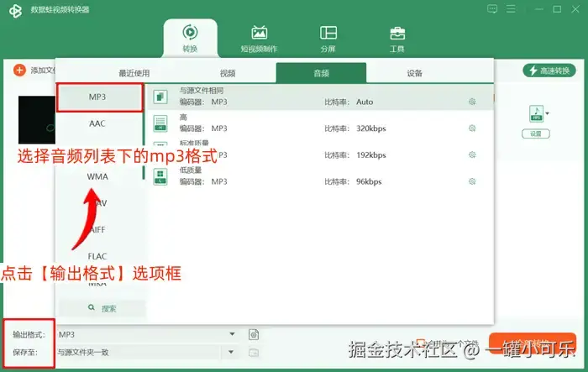Select the 与源文件相同 preset row
The image size is (588, 372).
click(x=319, y=97)
